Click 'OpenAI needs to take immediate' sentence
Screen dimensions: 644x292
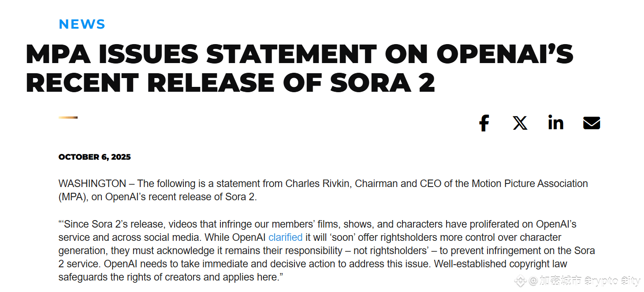pyautogui.click(x=172, y=264)
